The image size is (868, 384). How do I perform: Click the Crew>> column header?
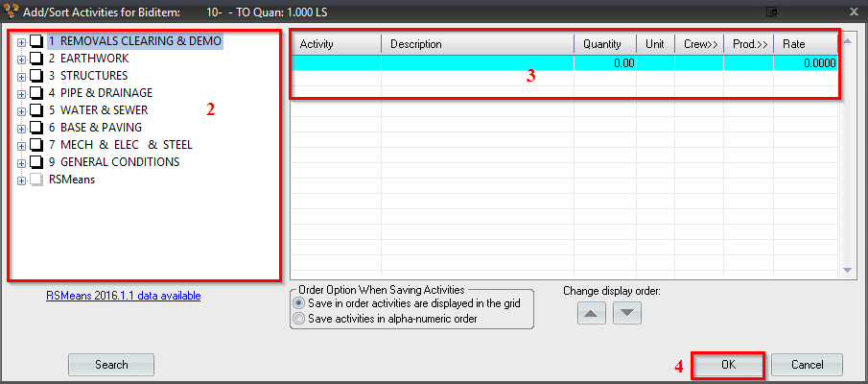698,44
